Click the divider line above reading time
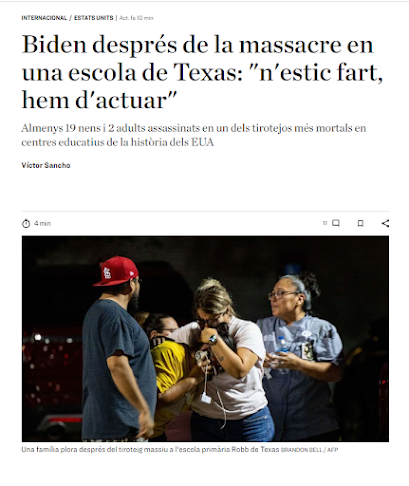 (205, 211)
